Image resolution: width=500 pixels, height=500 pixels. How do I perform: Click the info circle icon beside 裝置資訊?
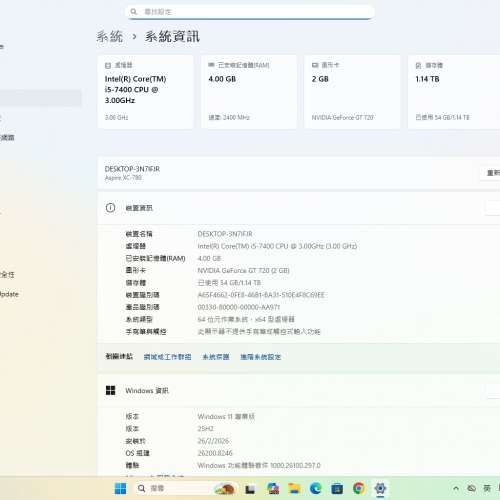tap(110, 208)
